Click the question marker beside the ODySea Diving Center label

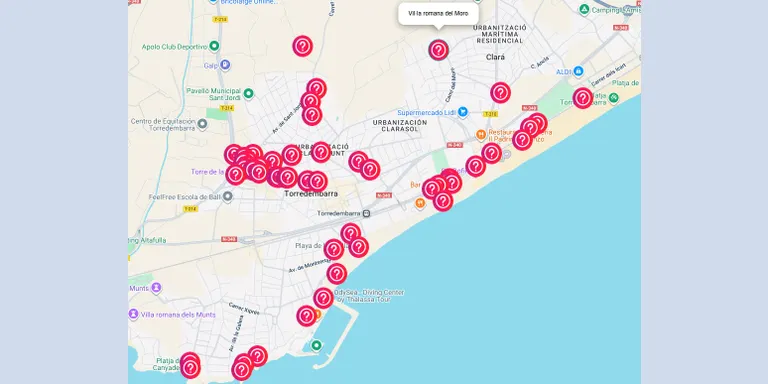[x=323, y=298]
